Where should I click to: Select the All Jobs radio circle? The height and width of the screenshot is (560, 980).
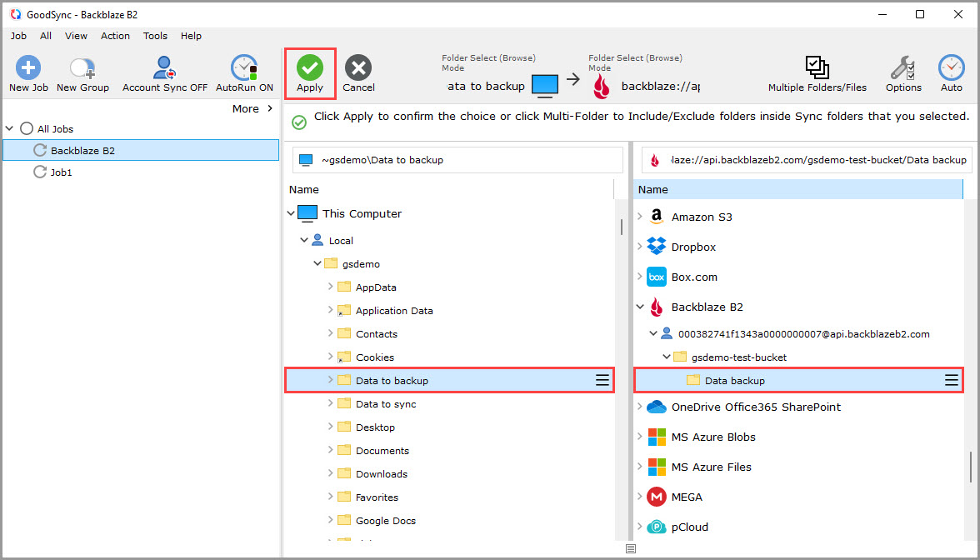tap(27, 128)
